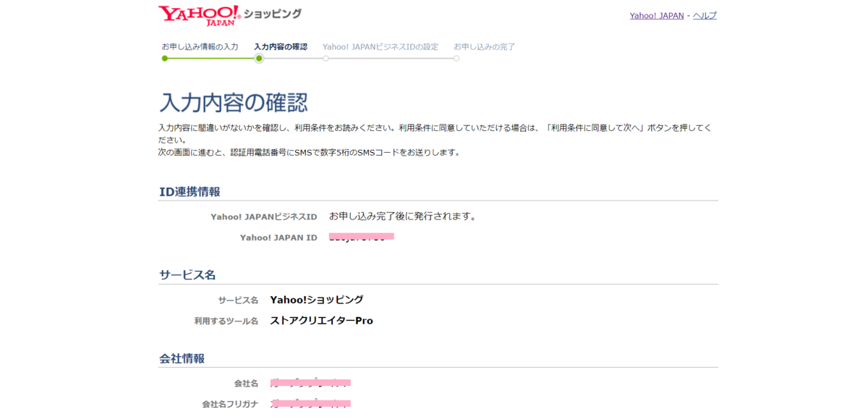The width and height of the screenshot is (868, 420).
Task: Click the Yahoo! JAPAN ショッピング logo
Action: [x=230, y=15]
